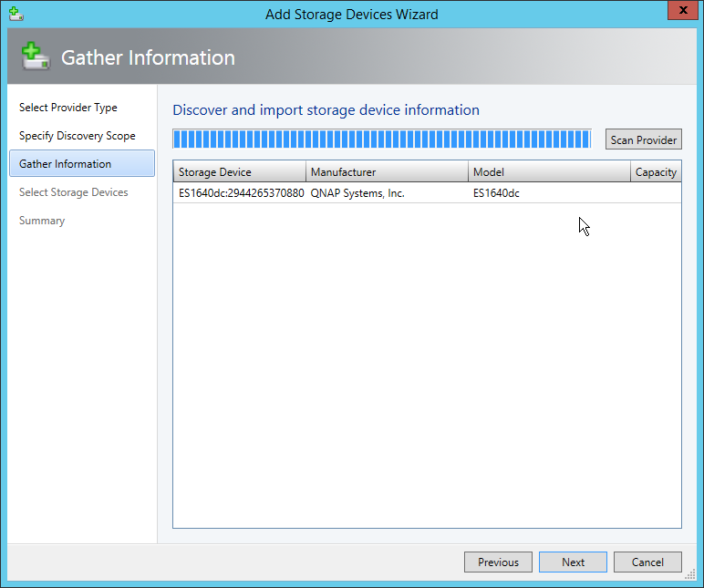Click the discovery progress bar
Viewport: 704px width, 588px height.
[381, 139]
